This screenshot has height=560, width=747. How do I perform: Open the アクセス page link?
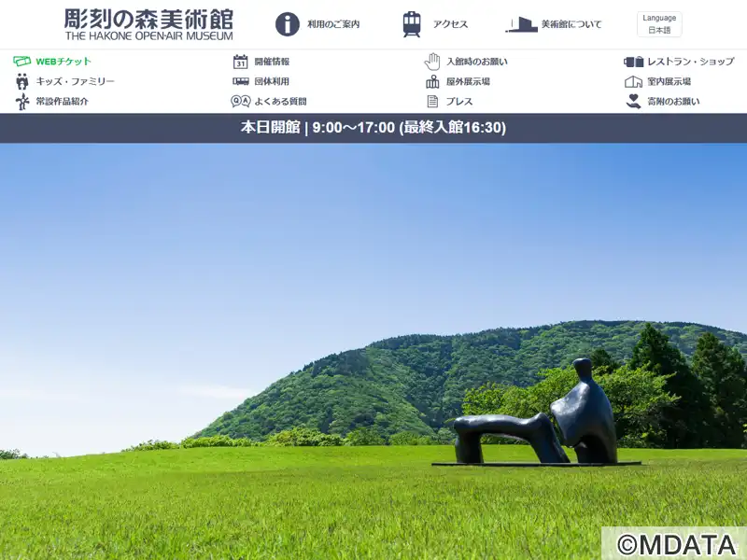(450, 24)
